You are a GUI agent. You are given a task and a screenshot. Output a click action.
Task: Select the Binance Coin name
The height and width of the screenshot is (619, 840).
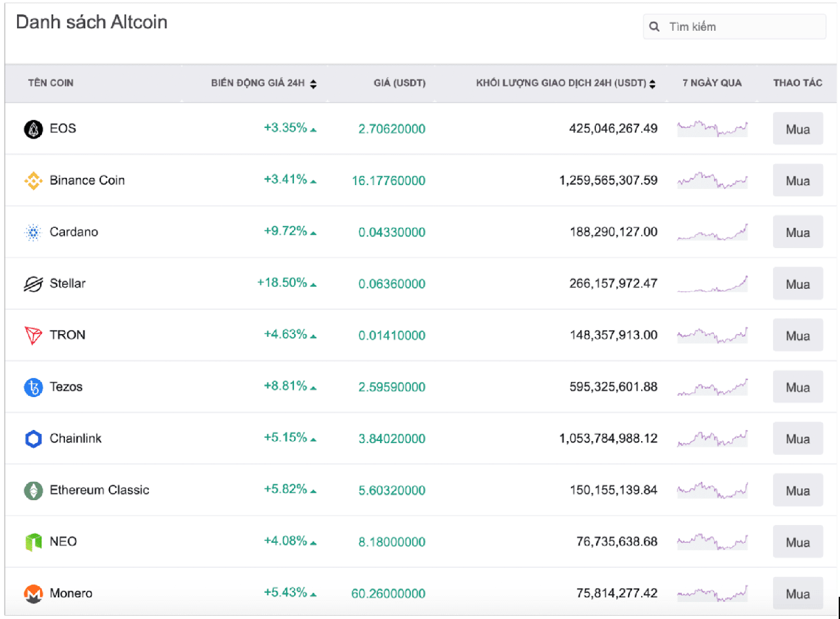click(87, 181)
